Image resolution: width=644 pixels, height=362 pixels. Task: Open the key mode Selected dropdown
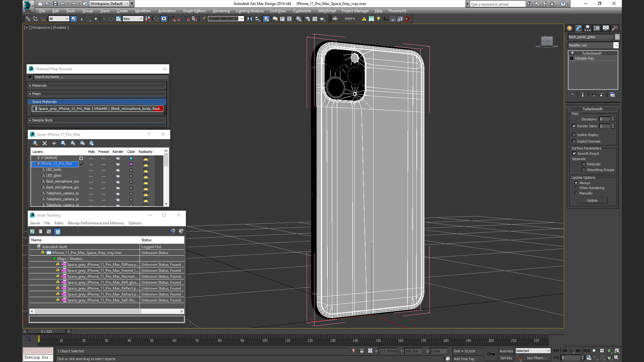click(x=533, y=351)
